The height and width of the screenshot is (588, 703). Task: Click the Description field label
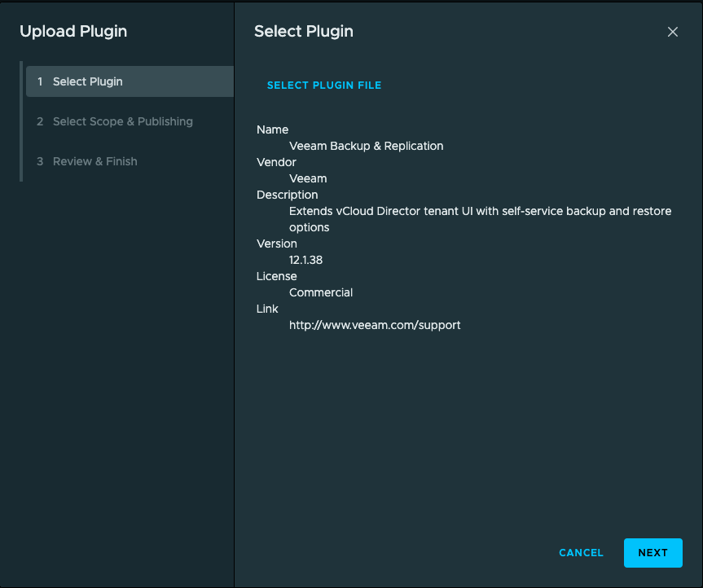[287, 195]
